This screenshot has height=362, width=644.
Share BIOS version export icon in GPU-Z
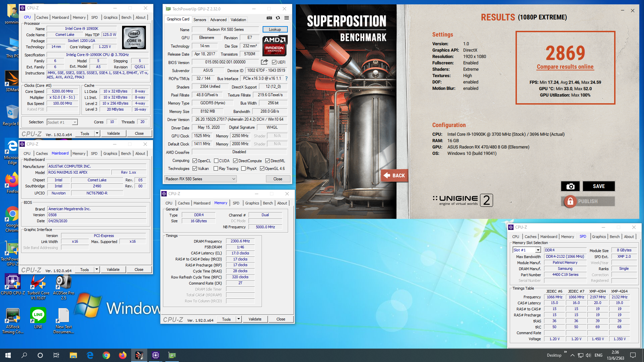[x=264, y=62]
